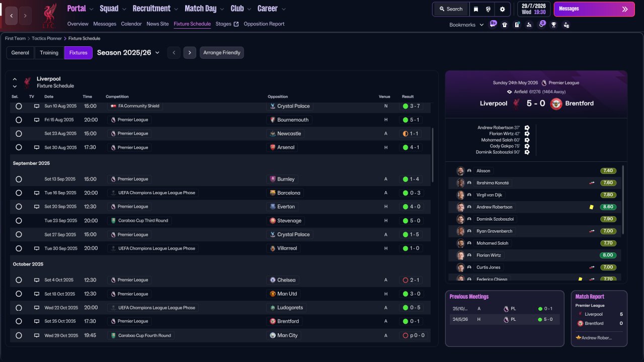Click the goal icon beside Cody Gakpo 75'

[527, 146]
